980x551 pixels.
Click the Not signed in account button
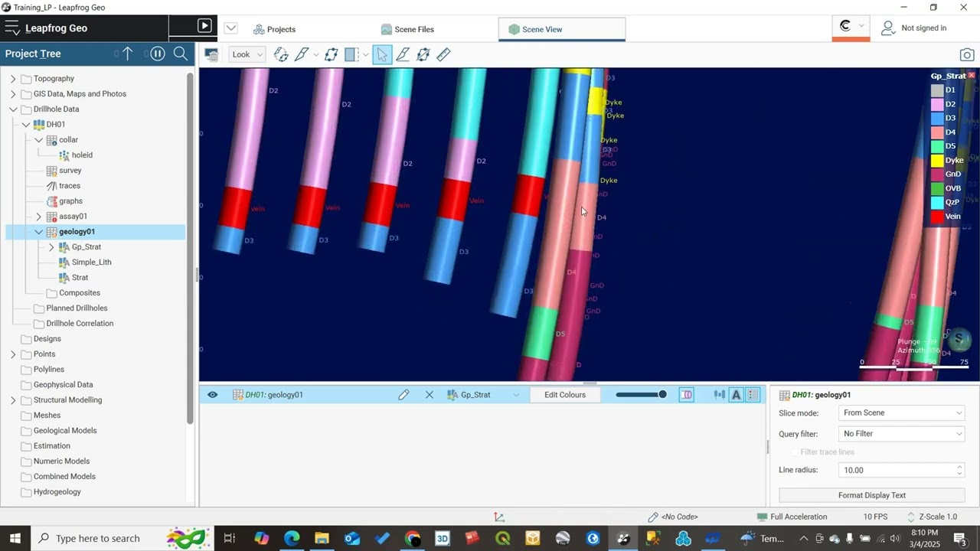coord(914,28)
